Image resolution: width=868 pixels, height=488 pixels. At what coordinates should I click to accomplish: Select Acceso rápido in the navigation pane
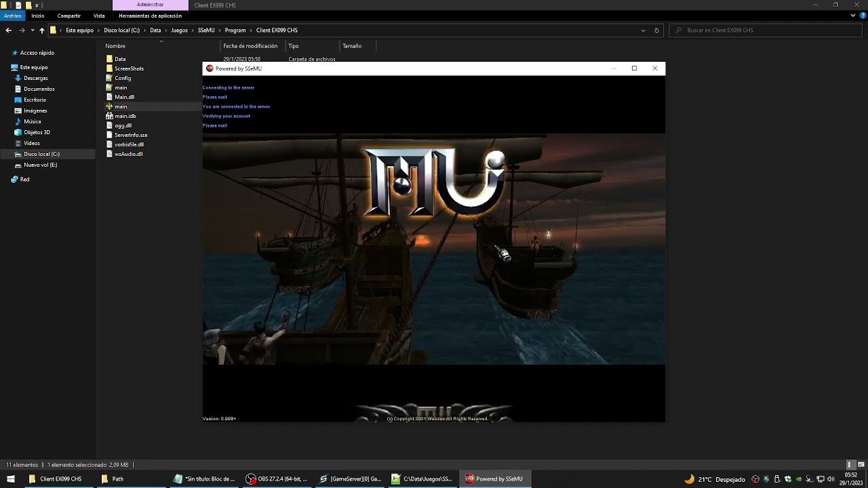(x=37, y=53)
